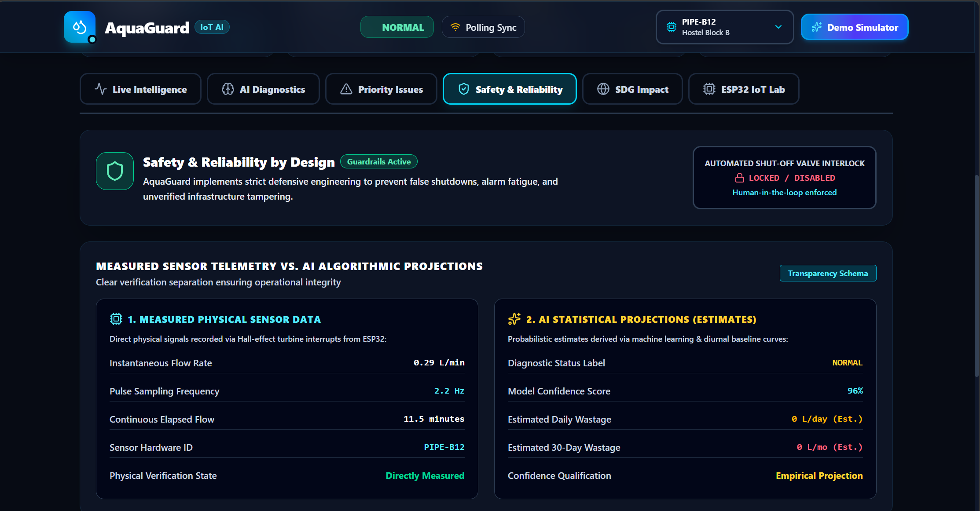Image resolution: width=980 pixels, height=511 pixels.
Task: Click the Directly Measured verification state
Action: click(425, 475)
